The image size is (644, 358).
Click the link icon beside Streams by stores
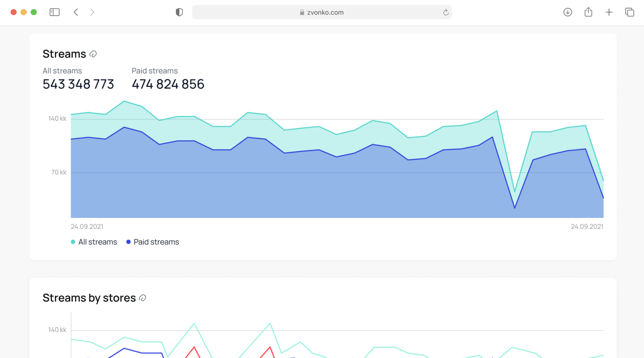(x=143, y=298)
